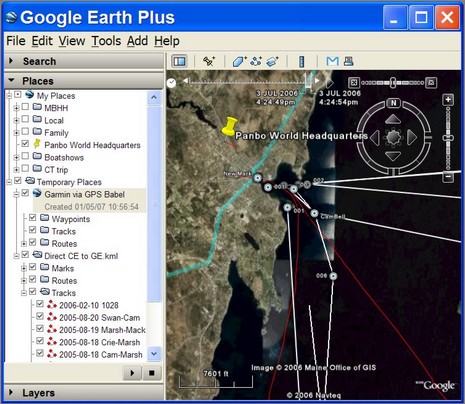Image resolution: width=465 pixels, height=404 pixels.
Task: Collapse the Garmin via GPS Babel node
Action: 16,194
